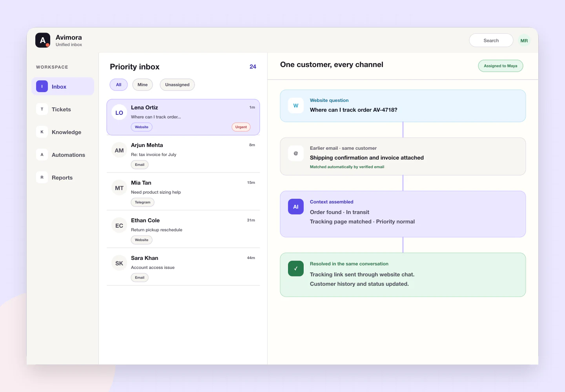Click 'Where can I track order AV-4718?' message
Image resolution: width=565 pixels, height=392 pixels.
354,110
